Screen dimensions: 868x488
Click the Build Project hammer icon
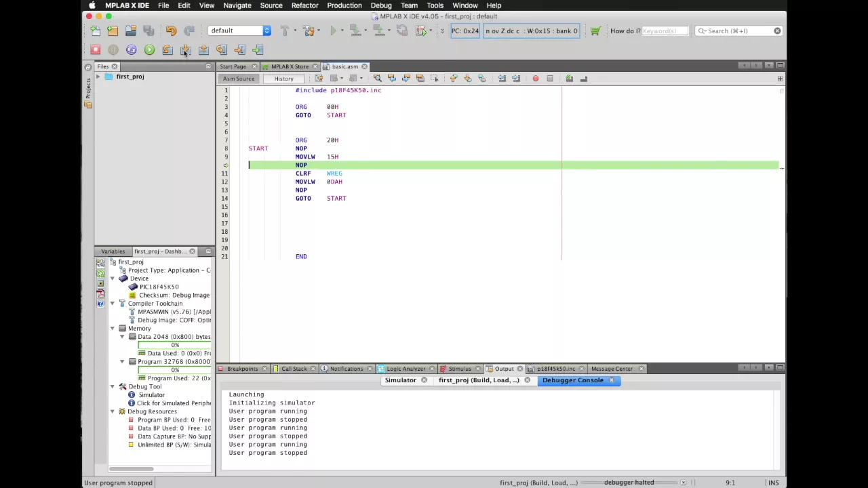(x=285, y=30)
